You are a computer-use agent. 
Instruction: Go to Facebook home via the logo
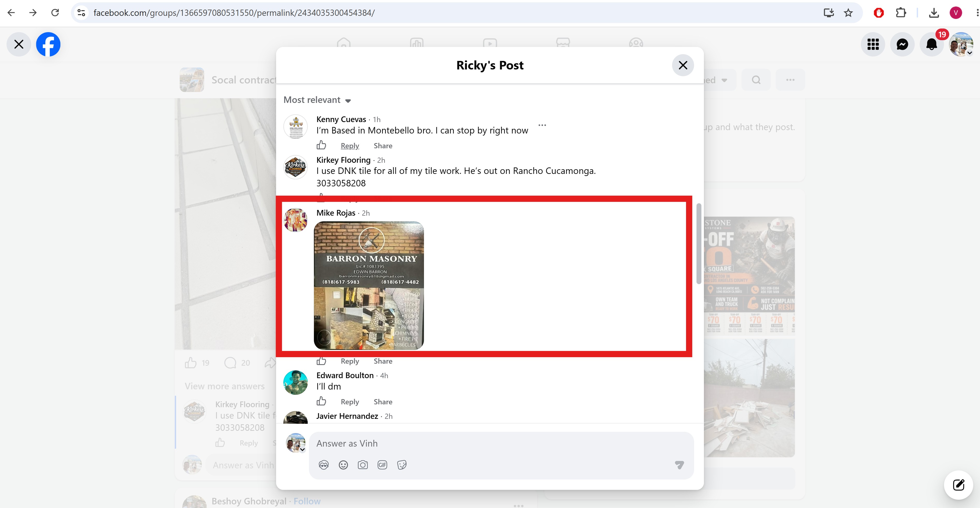tap(48, 44)
